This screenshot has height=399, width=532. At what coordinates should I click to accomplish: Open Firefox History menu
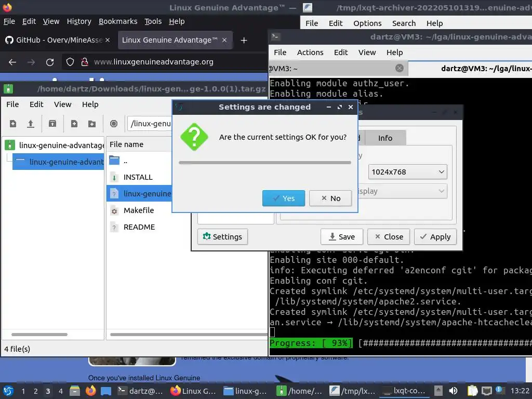(79, 21)
